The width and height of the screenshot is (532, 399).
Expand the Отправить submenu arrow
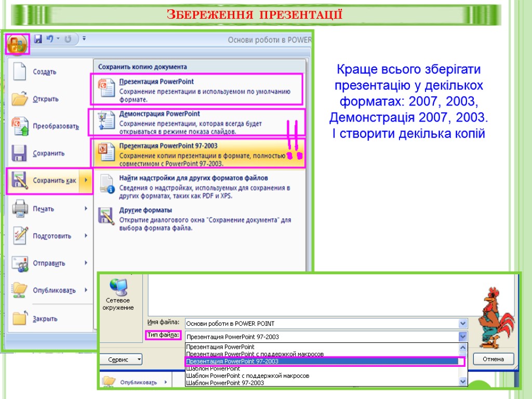tap(86, 262)
